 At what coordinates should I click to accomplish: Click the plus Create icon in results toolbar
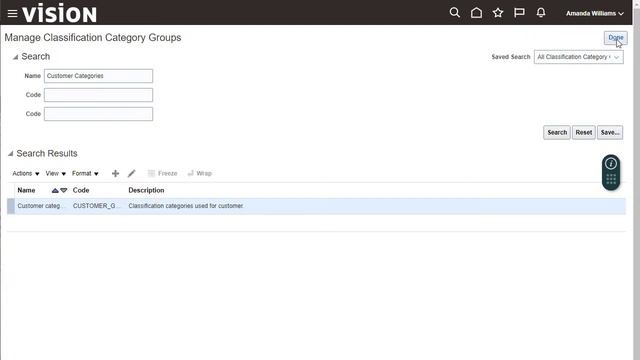click(116, 173)
